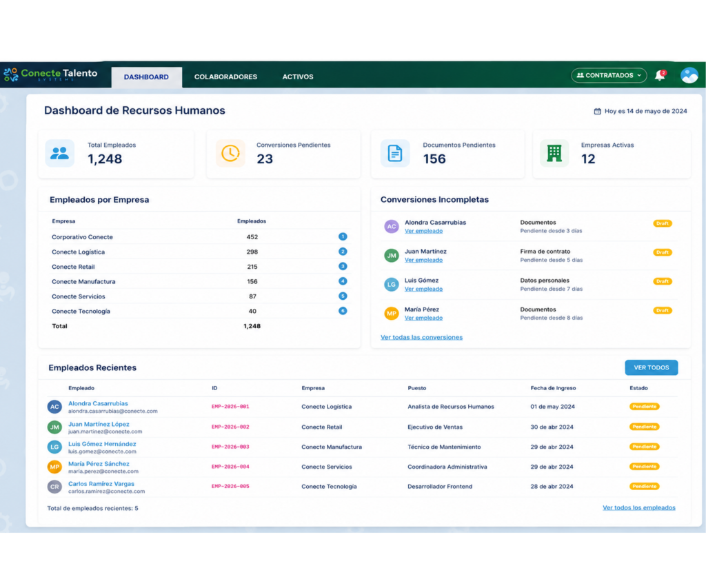Click the Conversiones Pendientes value 23
This screenshot has width=706, height=588.
pos(265,159)
